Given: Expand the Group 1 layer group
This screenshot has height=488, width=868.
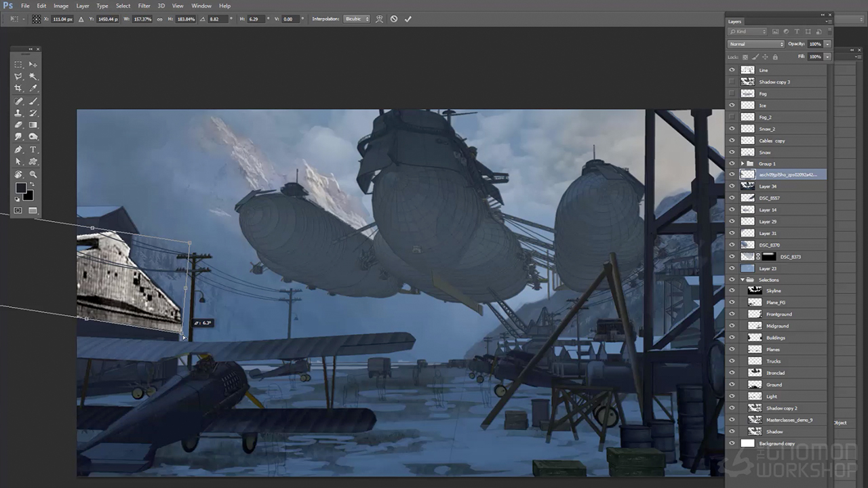Looking at the screenshot, I should pos(743,164).
